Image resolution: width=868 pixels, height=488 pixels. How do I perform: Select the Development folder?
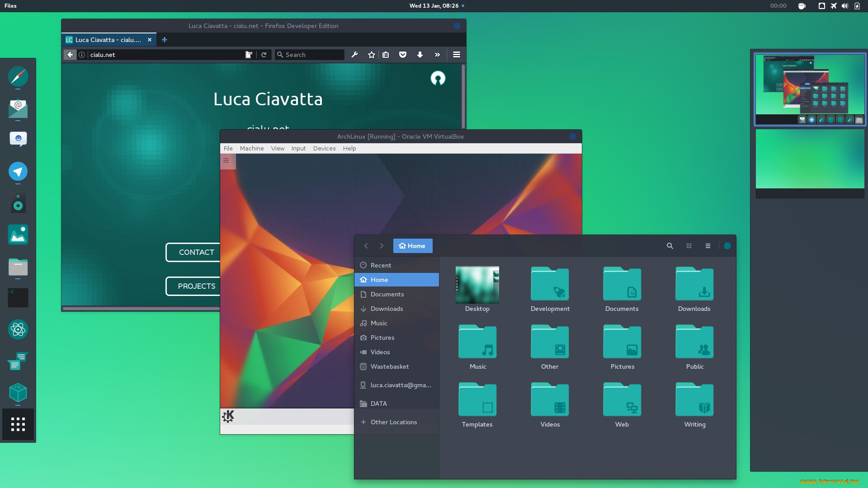[x=550, y=289]
